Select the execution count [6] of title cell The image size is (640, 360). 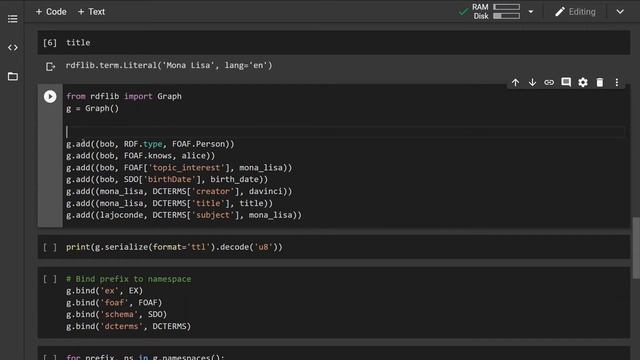(x=50, y=42)
